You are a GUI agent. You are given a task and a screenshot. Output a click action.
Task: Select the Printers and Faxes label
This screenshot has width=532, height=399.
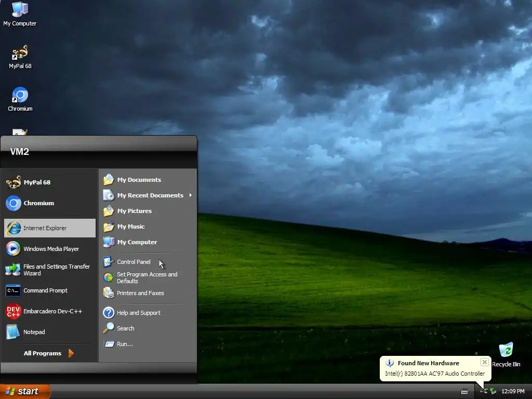(x=140, y=293)
